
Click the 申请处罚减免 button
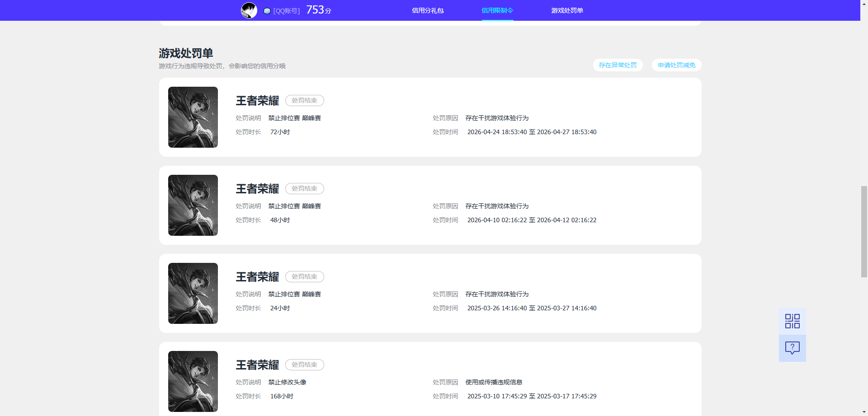676,65
